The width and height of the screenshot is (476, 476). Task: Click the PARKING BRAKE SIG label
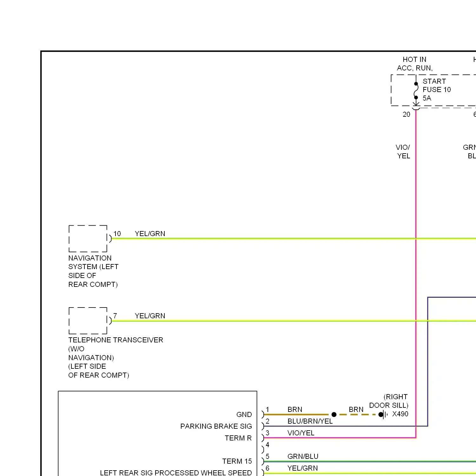pyautogui.click(x=216, y=426)
